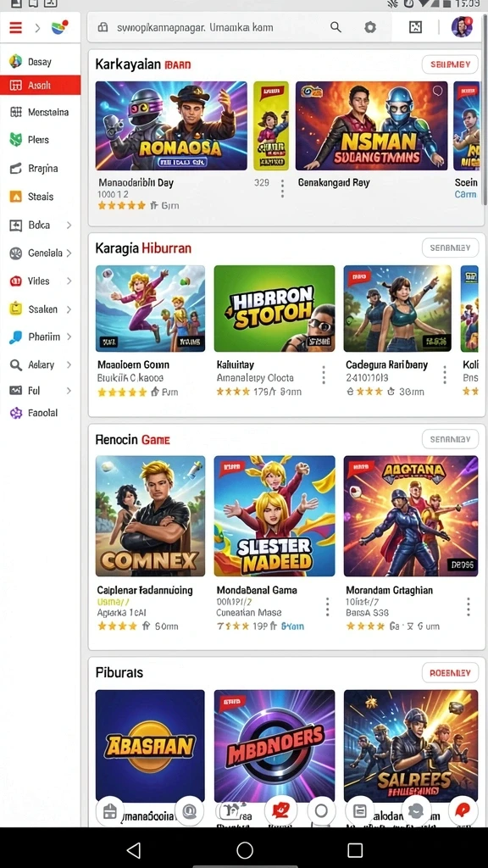Select the highlighted Asohl sidebar item

(41, 86)
